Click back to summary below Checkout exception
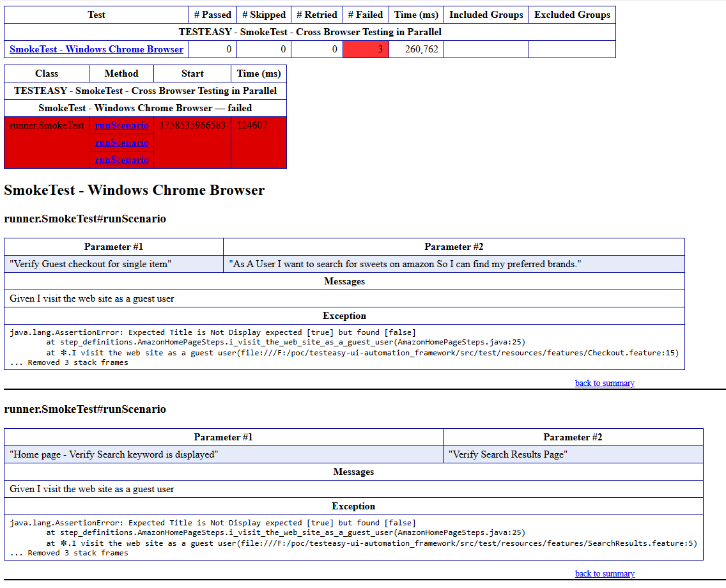The height and width of the screenshot is (588, 726). 605,383
